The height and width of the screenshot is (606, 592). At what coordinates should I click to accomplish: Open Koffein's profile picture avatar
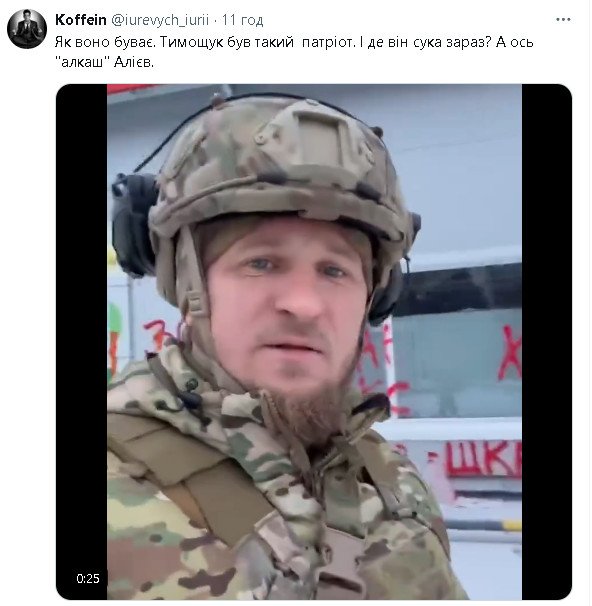pyautogui.click(x=27, y=29)
